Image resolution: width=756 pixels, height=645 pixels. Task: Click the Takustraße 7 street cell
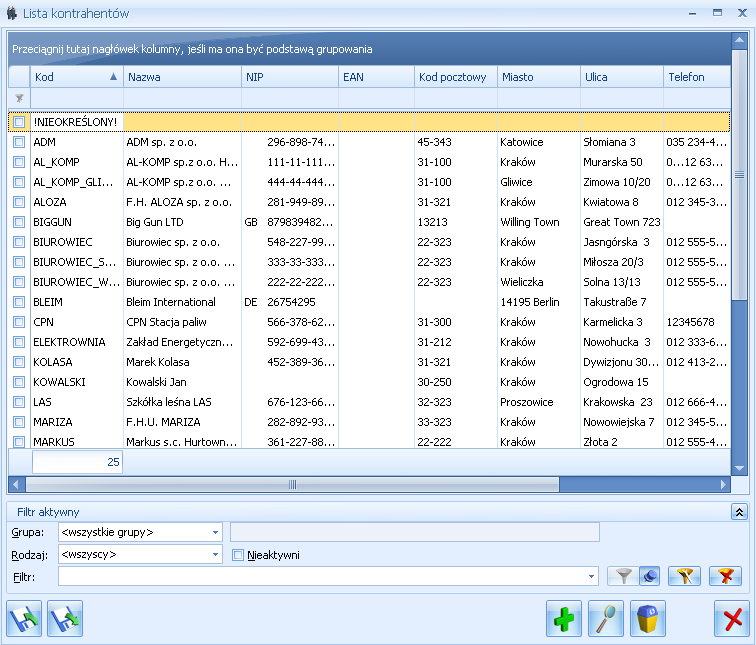coord(621,302)
